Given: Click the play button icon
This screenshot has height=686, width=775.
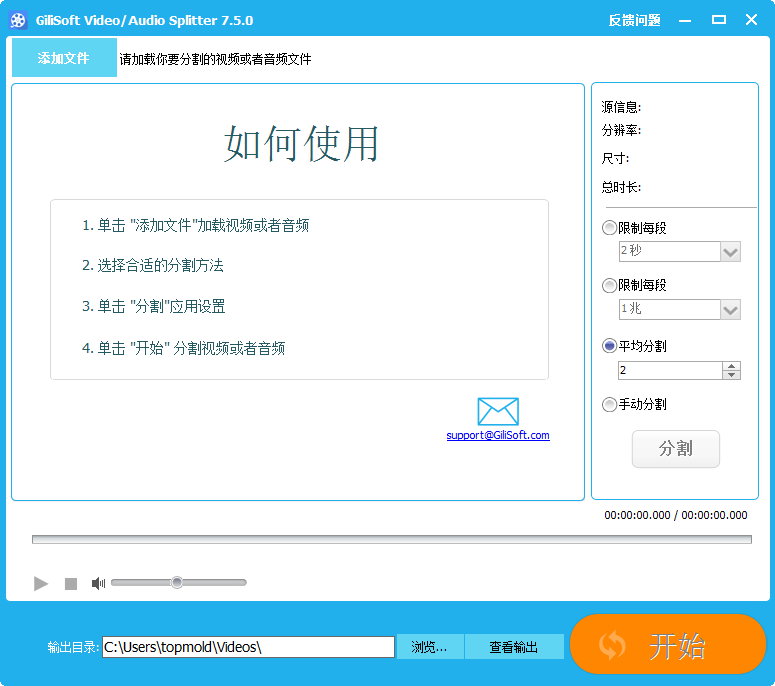Looking at the screenshot, I should pos(41,583).
